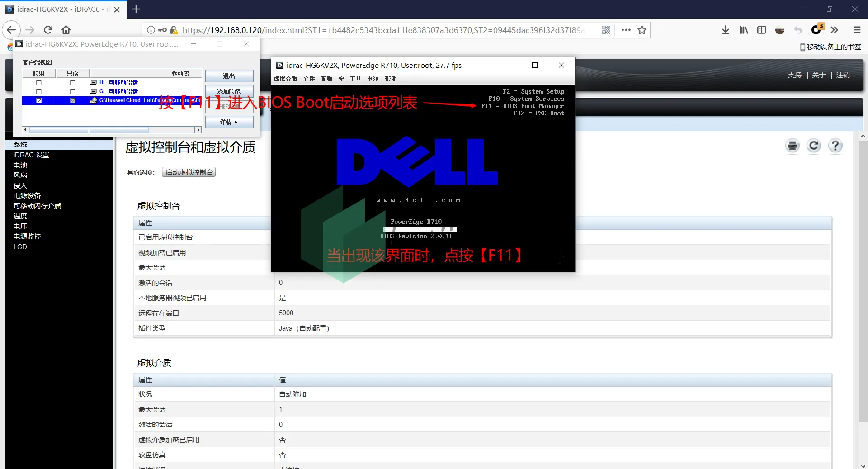Open the Firefox hamburger menu

[x=857, y=30]
